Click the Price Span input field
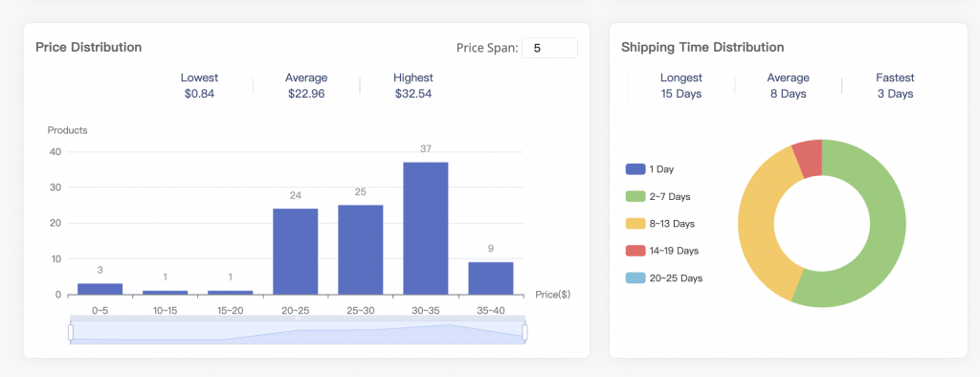980x377 pixels. (549, 48)
